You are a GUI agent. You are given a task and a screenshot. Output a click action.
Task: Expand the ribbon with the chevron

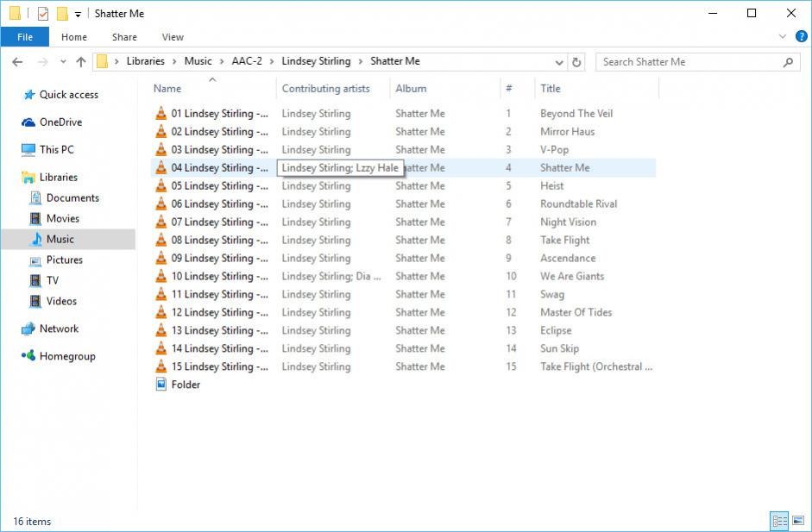783,37
